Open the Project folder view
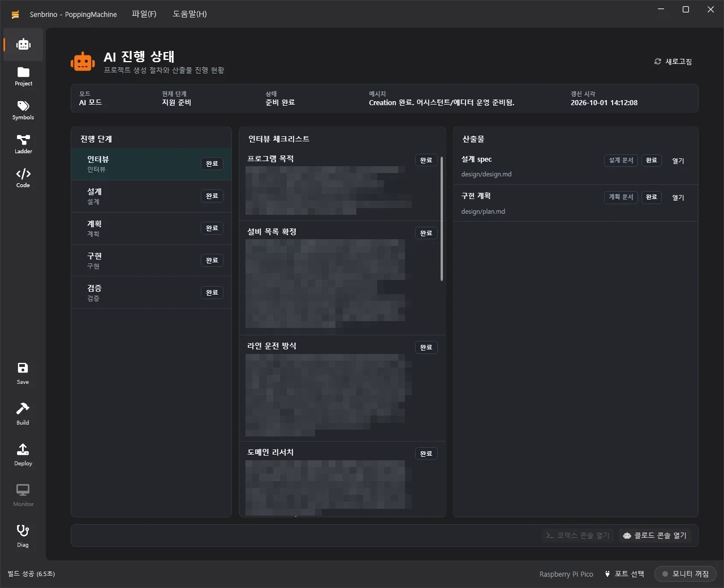This screenshot has height=588, width=724. (23, 76)
